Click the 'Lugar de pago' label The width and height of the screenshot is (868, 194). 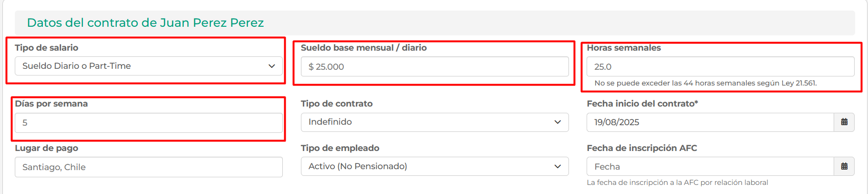(x=47, y=148)
